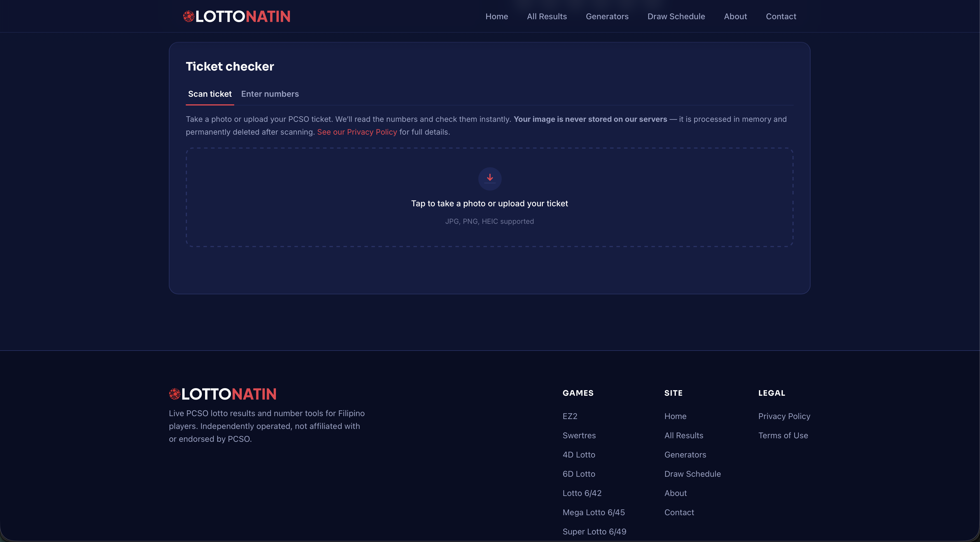
Task: Click the SITE footer column heading
Action: (673, 393)
